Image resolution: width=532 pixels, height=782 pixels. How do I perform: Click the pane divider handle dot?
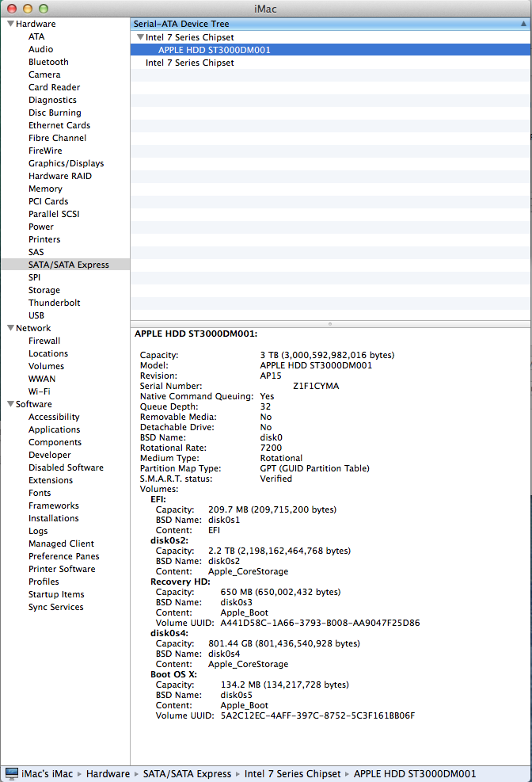click(330, 324)
